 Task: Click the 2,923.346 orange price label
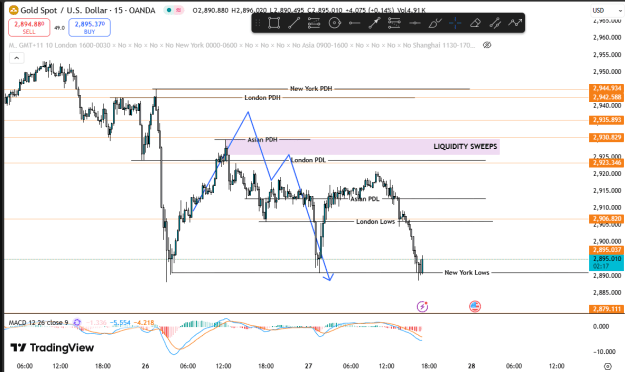tap(606, 163)
